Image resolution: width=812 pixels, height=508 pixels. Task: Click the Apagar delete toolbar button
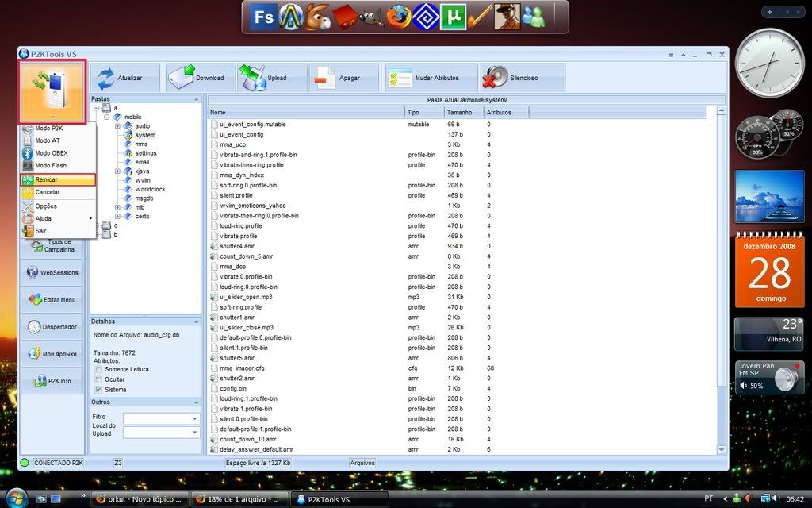pyautogui.click(x=343, y=79)
